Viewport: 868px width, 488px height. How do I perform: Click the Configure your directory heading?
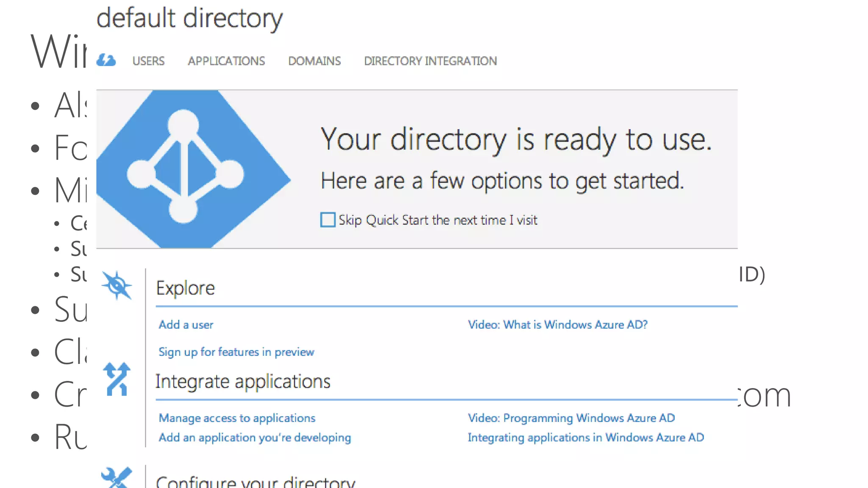[x=255, y=482]
